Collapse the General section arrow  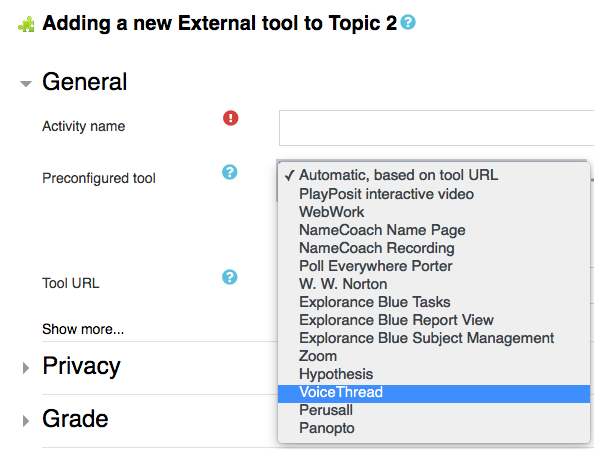[26, 83]
